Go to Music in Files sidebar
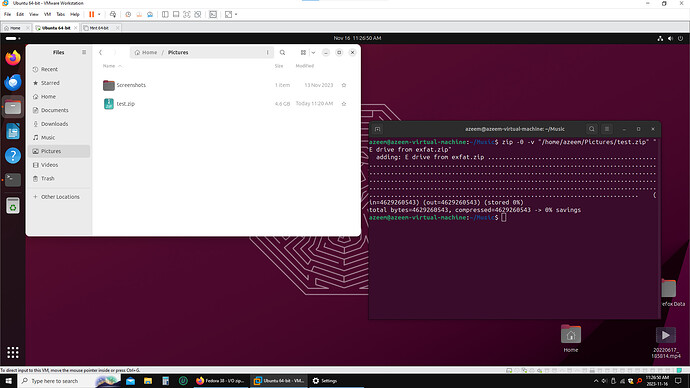 pos(59,137)
